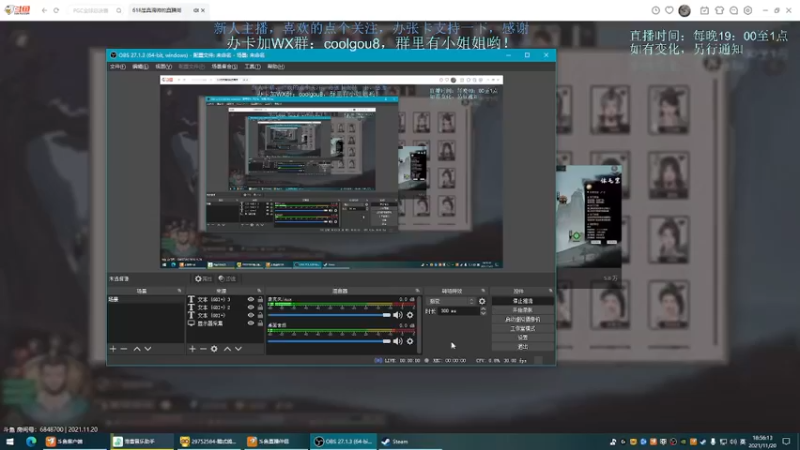Toggle visibility of the first text source

point(251,299)
